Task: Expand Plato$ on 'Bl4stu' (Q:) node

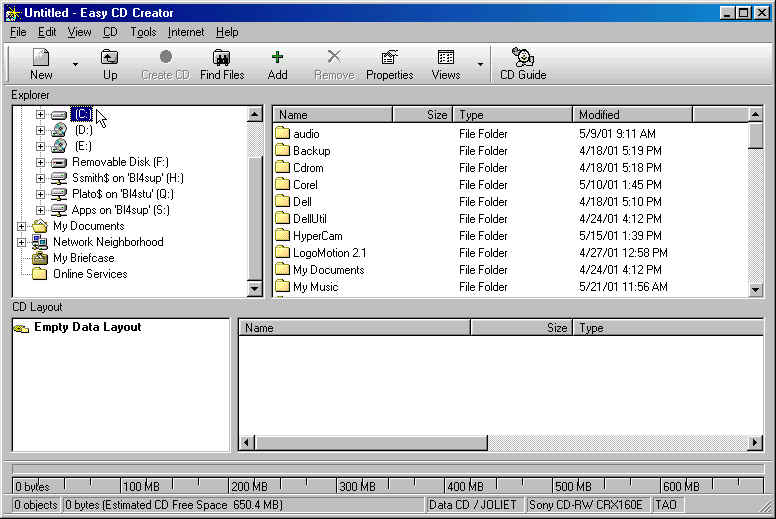Action: coord(41,194)
